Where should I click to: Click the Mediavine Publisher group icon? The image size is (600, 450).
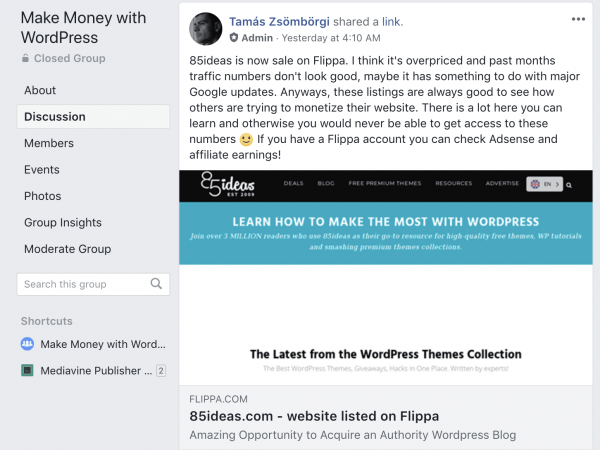point(27,370)
